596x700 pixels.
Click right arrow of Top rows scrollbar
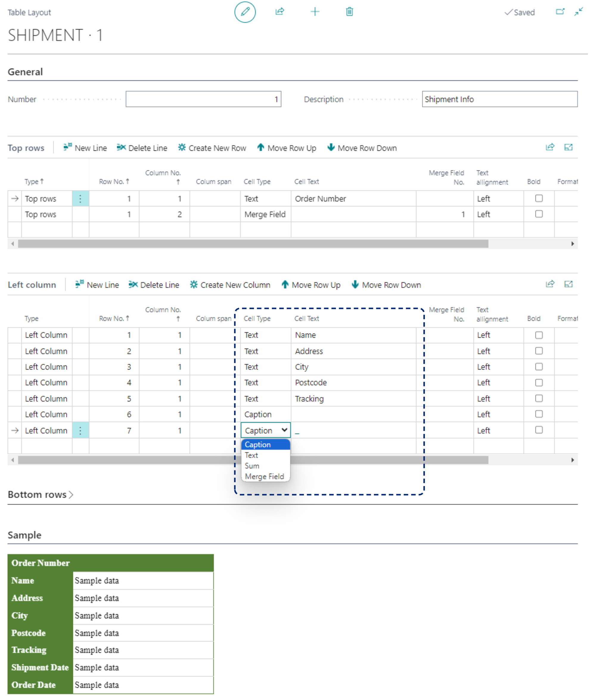tap(572, 243)
